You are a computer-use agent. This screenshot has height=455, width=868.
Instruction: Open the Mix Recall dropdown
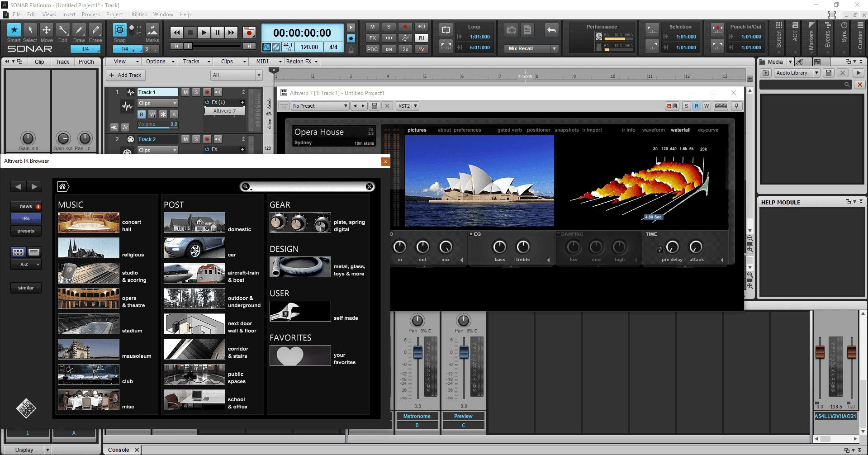pos(554,48)
